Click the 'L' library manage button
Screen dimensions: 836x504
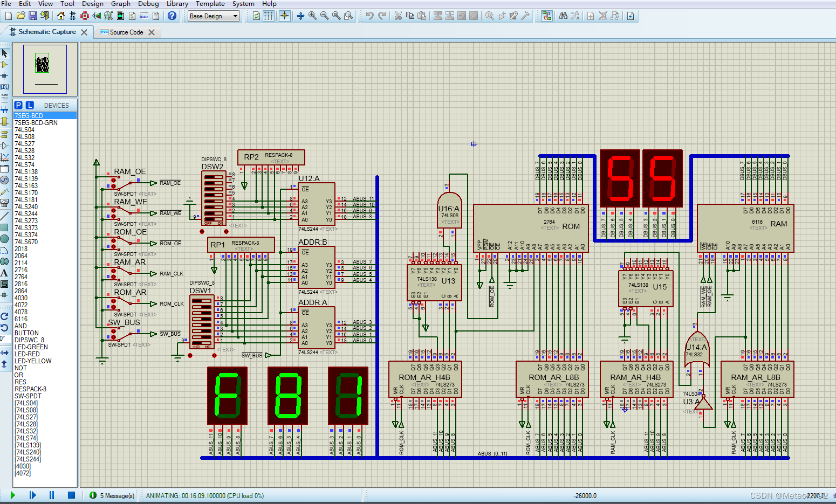point(30,105)
